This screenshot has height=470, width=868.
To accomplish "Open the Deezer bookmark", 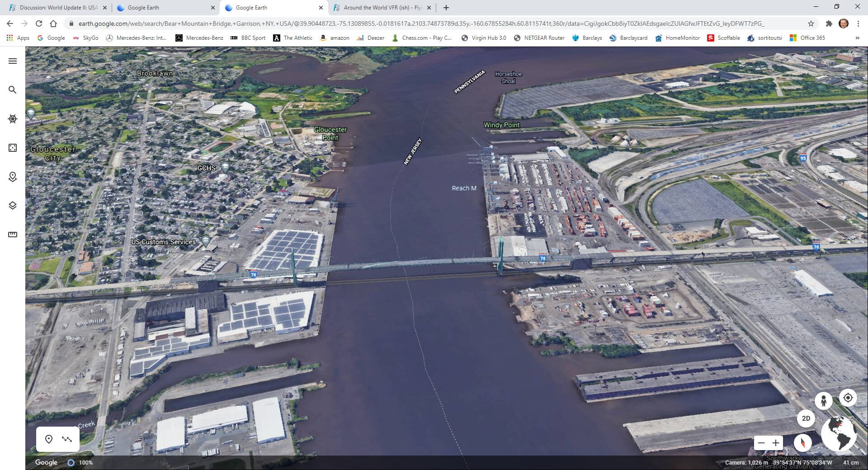I will tap(370, 38).
